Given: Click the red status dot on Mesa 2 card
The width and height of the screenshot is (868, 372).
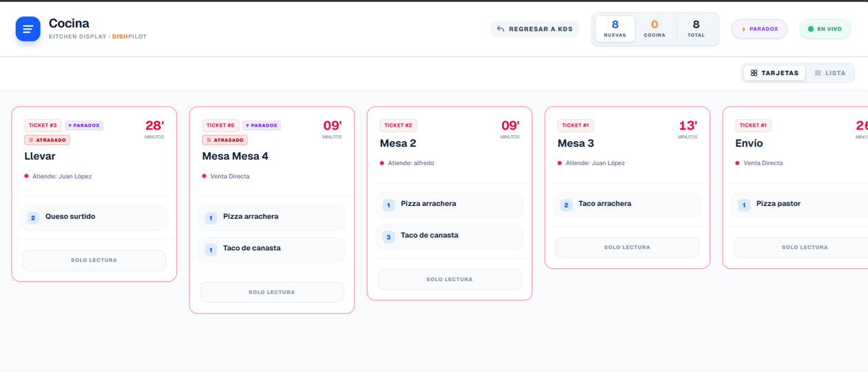Looking at the screenshot, I should pos(382,163).
